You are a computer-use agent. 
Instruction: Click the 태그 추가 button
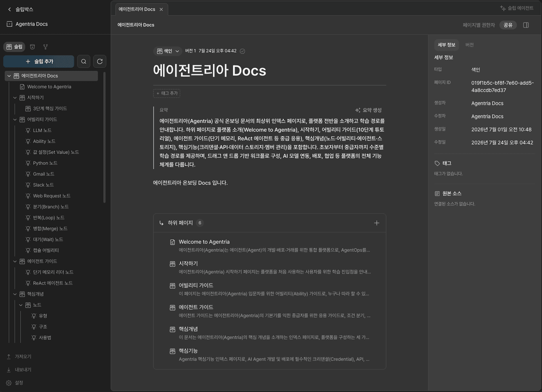click(x=167, y=93)
